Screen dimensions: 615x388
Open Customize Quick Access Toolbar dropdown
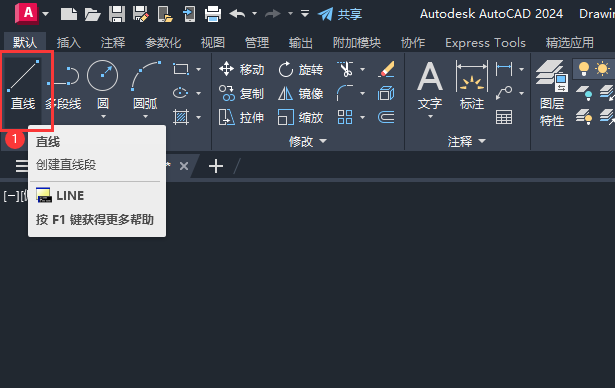(x=305, y=14)
